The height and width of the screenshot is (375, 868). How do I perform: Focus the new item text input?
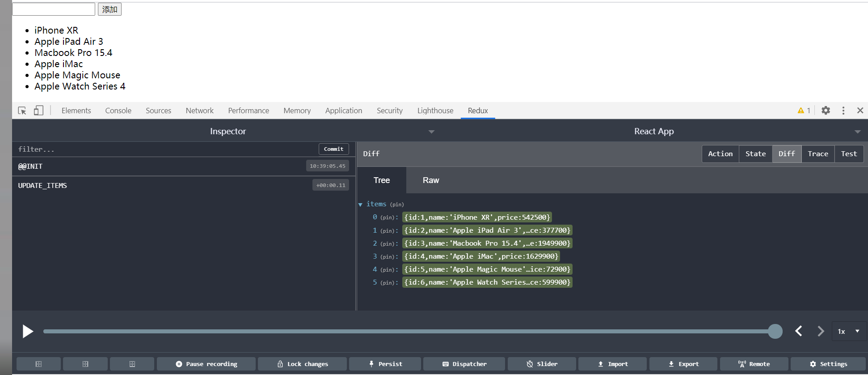click(54, 9)
